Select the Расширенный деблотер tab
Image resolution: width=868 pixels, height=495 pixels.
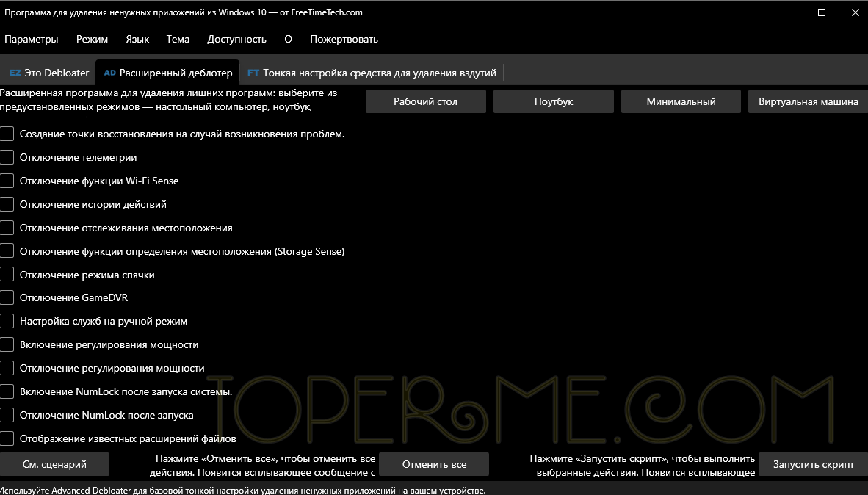click(167, 73)
